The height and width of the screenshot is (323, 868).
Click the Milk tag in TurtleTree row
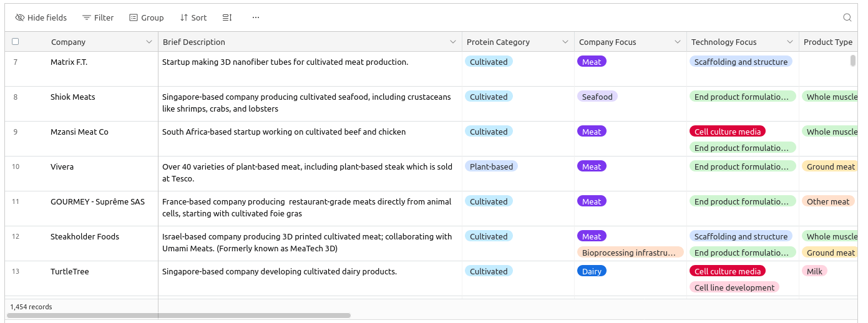point(814,271)
